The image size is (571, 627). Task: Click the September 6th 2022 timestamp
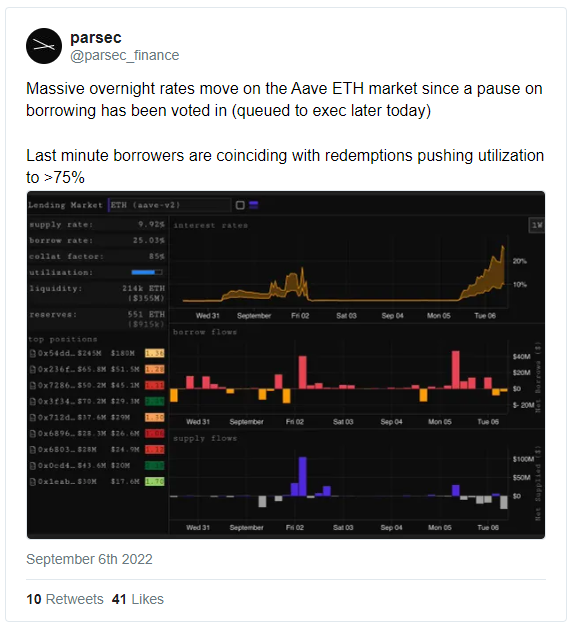(89, 559)
